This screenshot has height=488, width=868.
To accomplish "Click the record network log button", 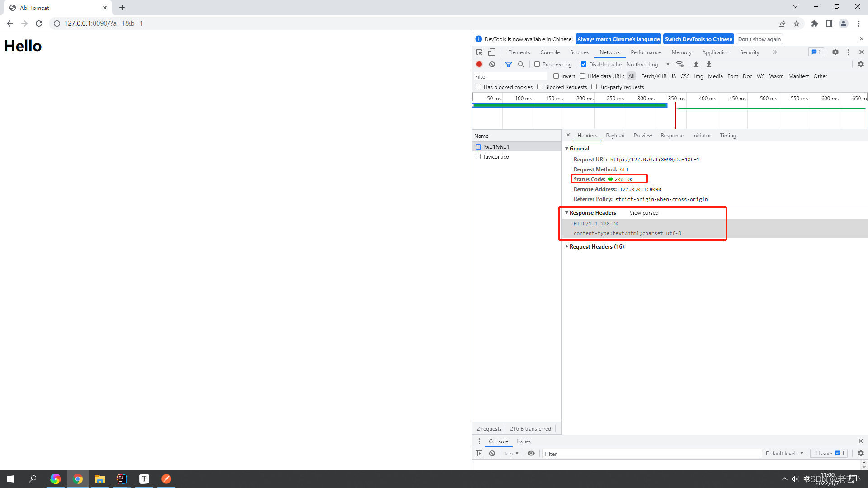I will point(479,64).
